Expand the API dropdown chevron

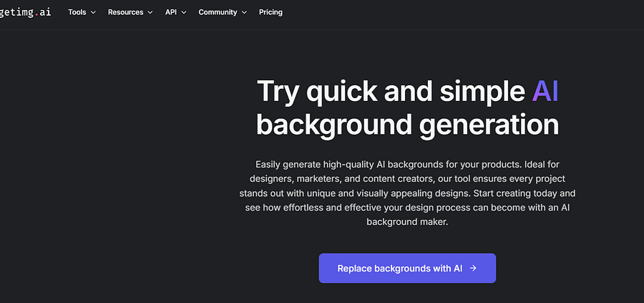184,12
